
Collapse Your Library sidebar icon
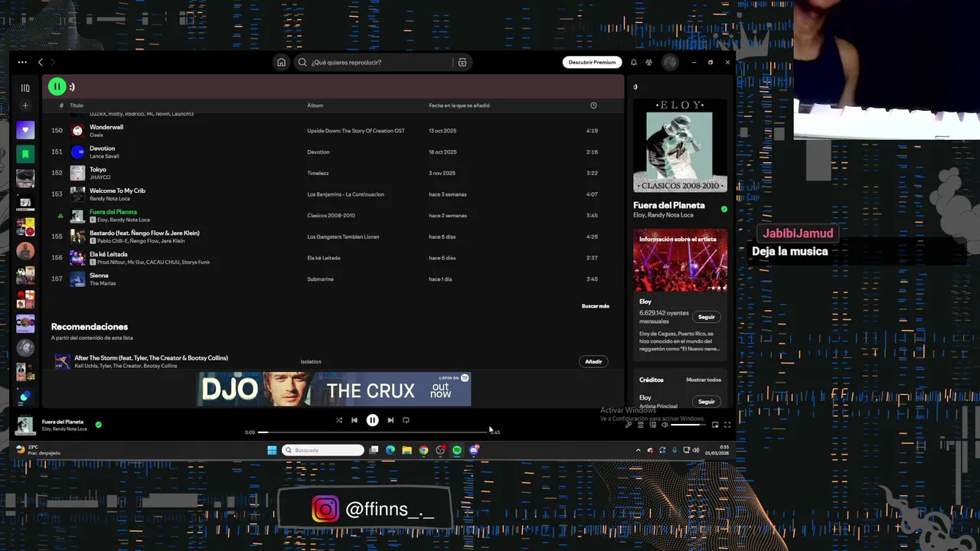pos(25,88)
